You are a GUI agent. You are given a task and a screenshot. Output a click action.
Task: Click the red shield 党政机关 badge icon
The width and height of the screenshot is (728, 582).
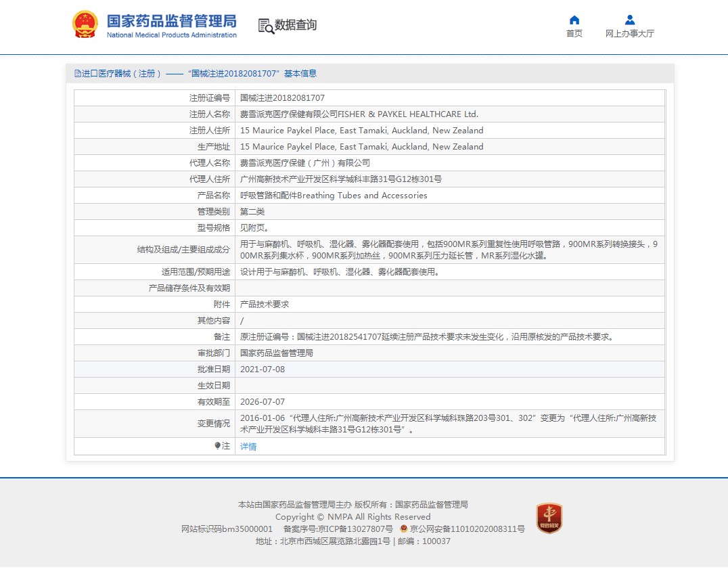click(x=549, y=518)
